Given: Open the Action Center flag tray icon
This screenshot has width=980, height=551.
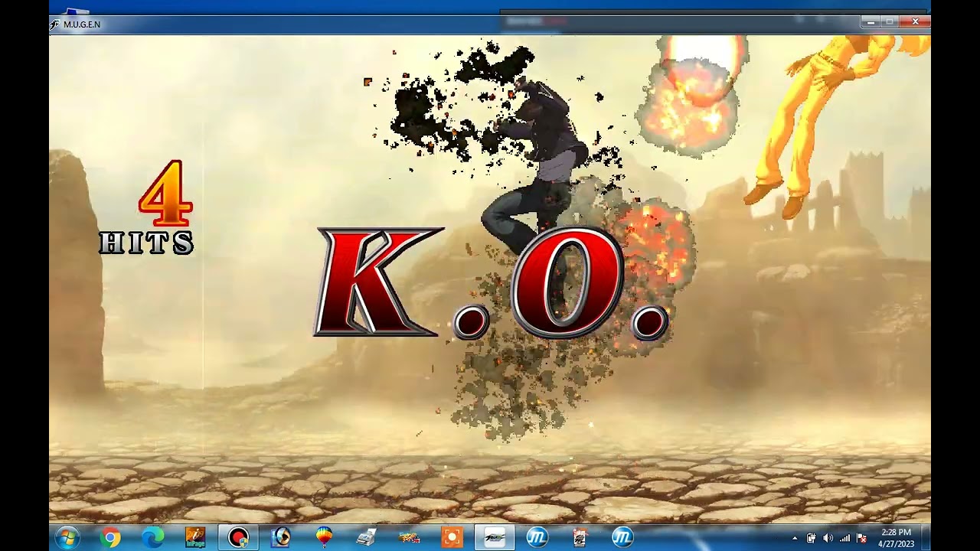Looking at the screenshot, I should tap(861, 538).
